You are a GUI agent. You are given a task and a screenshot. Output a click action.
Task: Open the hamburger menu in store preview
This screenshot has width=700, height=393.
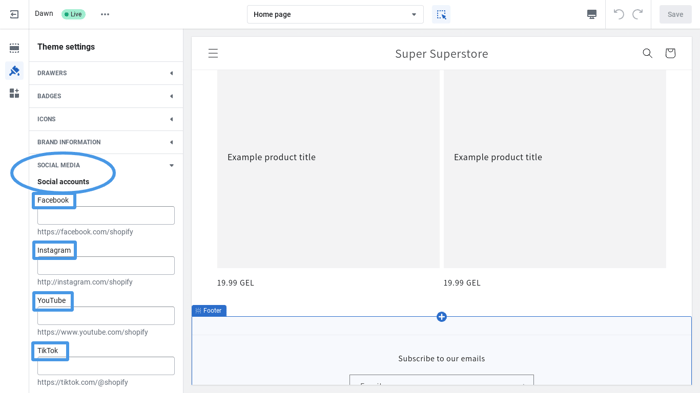click(x=213, y=54)
